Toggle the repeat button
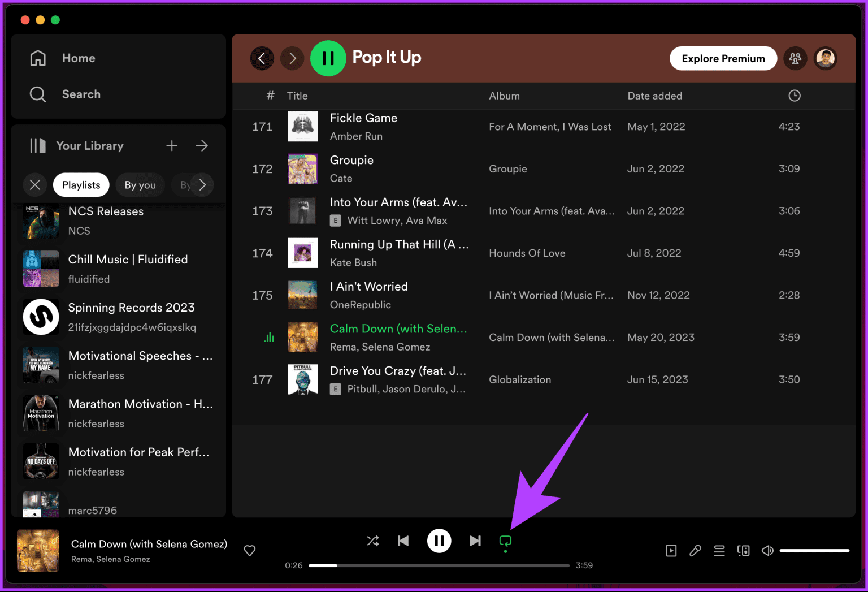Screen dimensions: 868x592 coord(505,541)
